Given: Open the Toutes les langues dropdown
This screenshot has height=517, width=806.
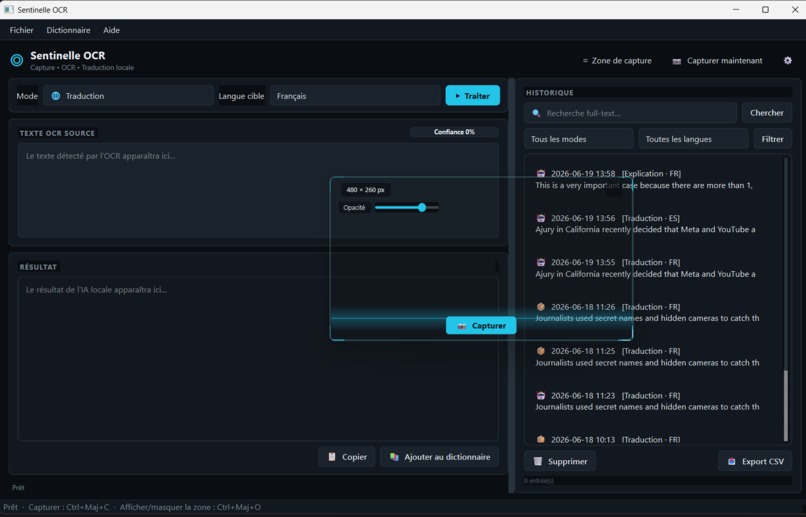Looking at the screenshot, I should [693, 139].
